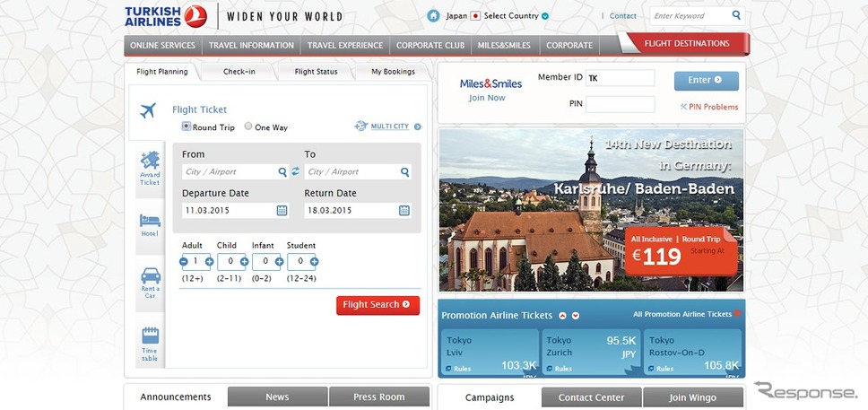Decrease the Adult passenger count
Viewport: 868px width, 410px height.
pos(184,261)
